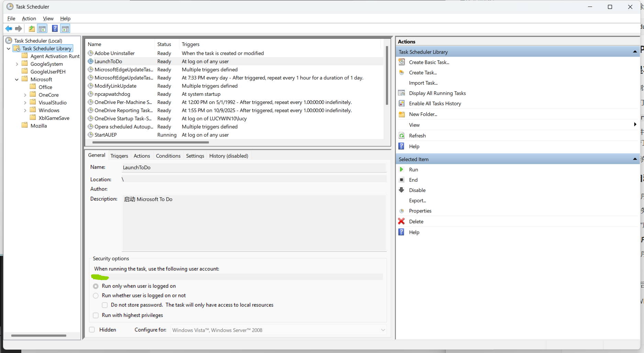Select the npcapwatchdog task row
Screen dimensions: 644x353
click(112, 94)
